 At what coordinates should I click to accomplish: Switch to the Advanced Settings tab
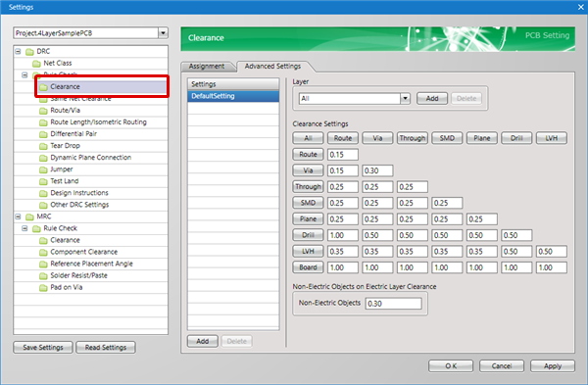272,67
